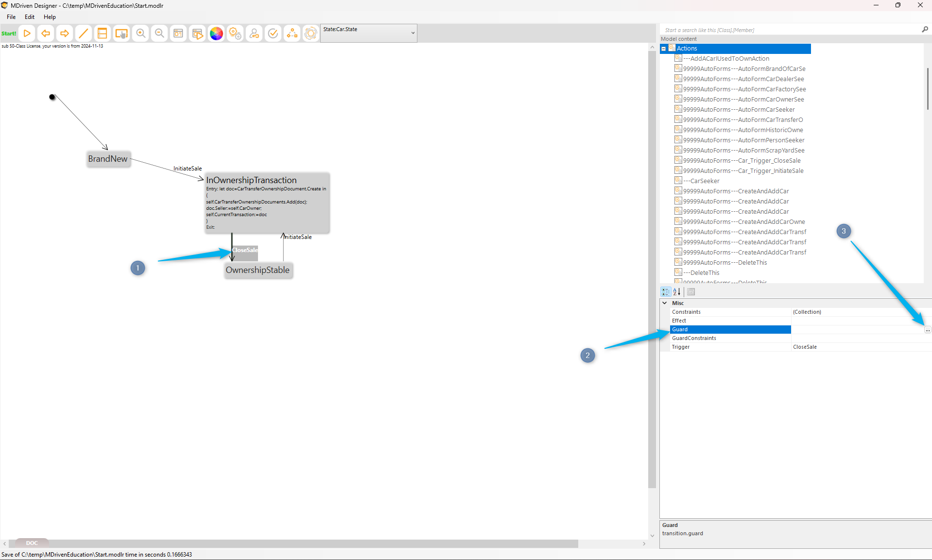Zoom out with the magnifier minus icon

[159, 34]
